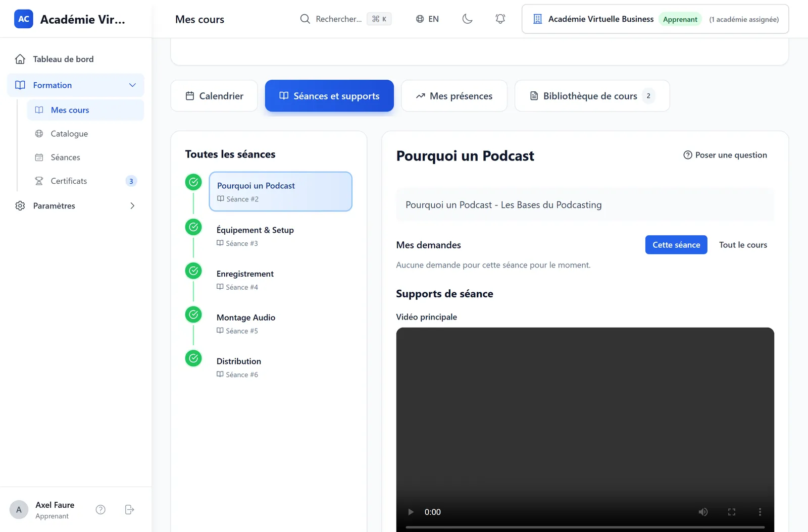Select Séances et supports tab

329,96
